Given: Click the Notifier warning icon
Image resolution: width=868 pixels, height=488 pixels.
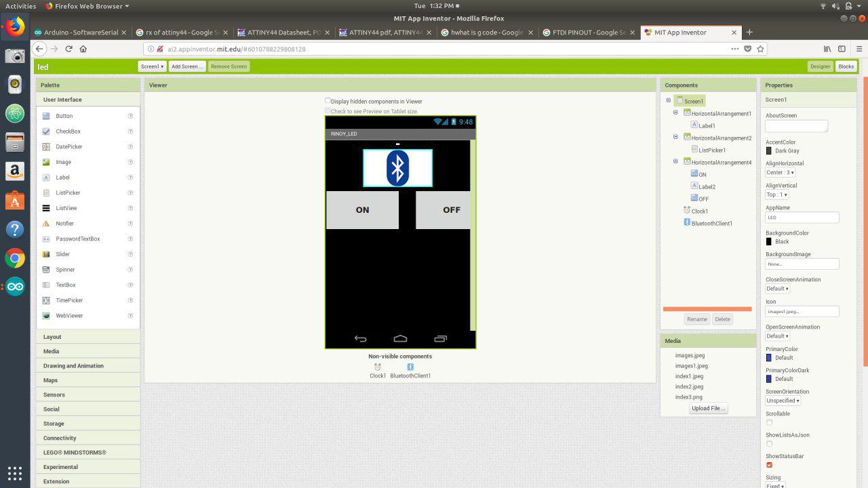Looking at the screenshot, I should pyautogui.click(x=46, y=224).
